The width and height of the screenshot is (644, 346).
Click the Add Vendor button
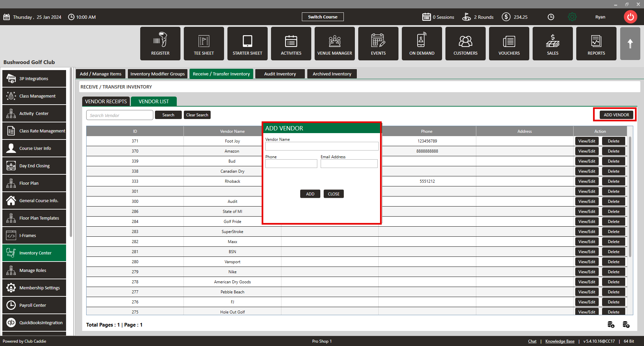(x=616, y=115)
